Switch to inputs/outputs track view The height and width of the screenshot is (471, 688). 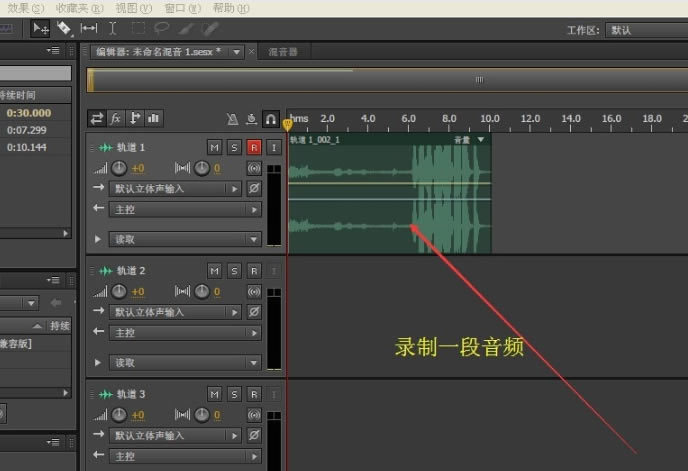[x=97, y=118]
